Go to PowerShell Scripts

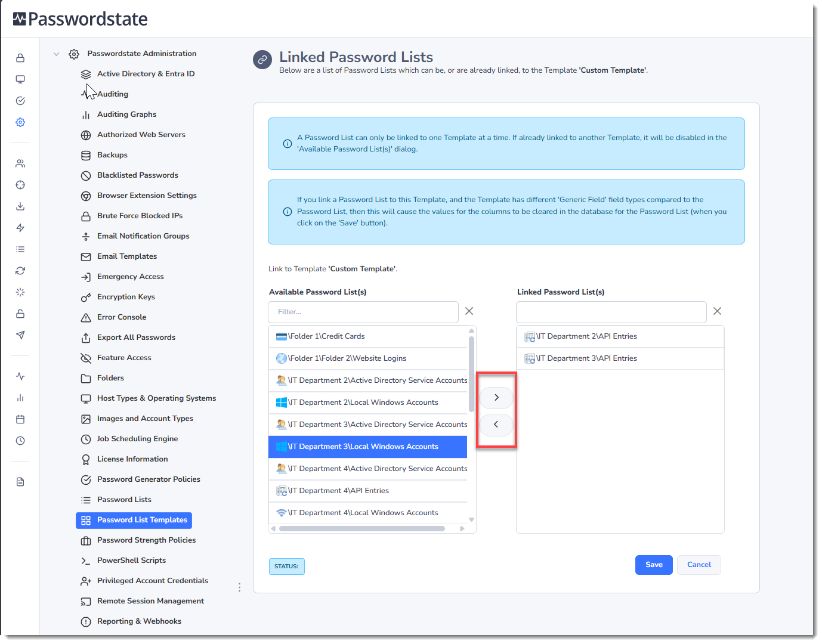coord(131,561)
